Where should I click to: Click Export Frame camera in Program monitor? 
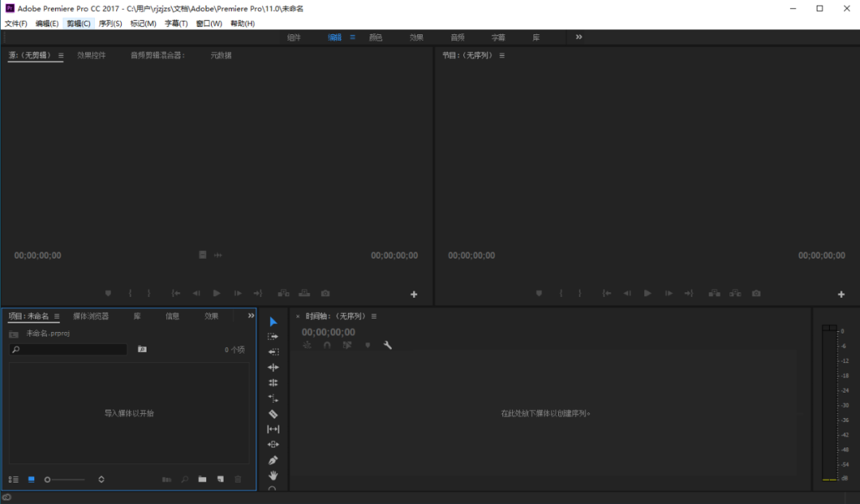[x=756, y=294]
